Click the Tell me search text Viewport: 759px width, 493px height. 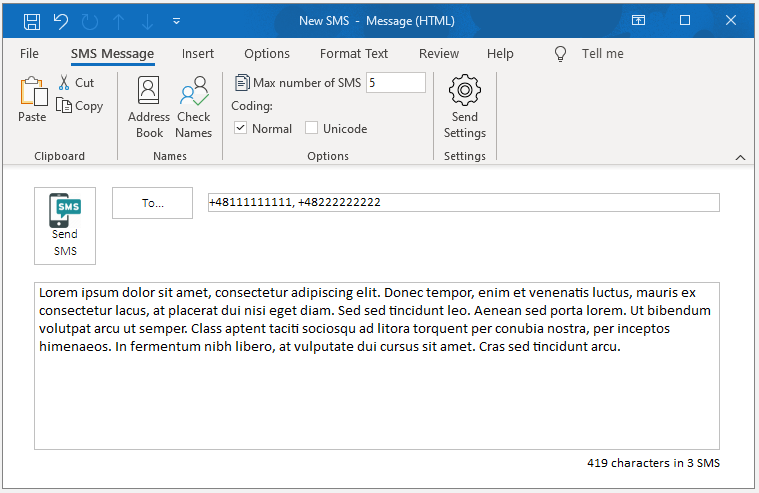click(603, 53)
